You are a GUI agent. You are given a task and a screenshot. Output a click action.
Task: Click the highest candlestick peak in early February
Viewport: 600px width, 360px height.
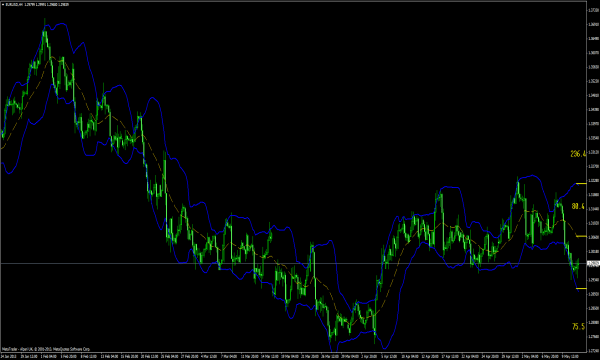[x=44, y=20]
